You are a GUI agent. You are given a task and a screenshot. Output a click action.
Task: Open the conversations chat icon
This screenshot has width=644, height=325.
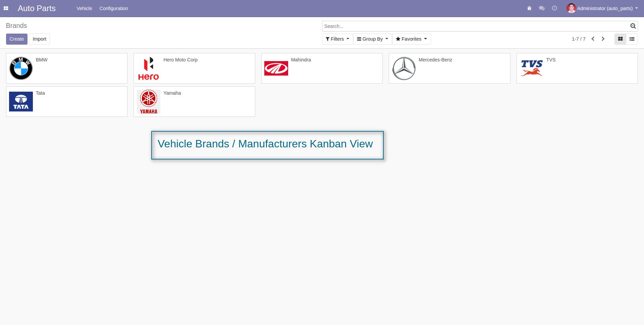(542, 8)
